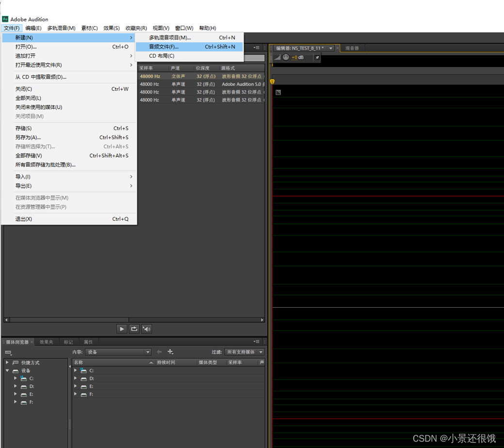
Task: Open the 内容 设备 dropdown
Action: click(118, 352)
